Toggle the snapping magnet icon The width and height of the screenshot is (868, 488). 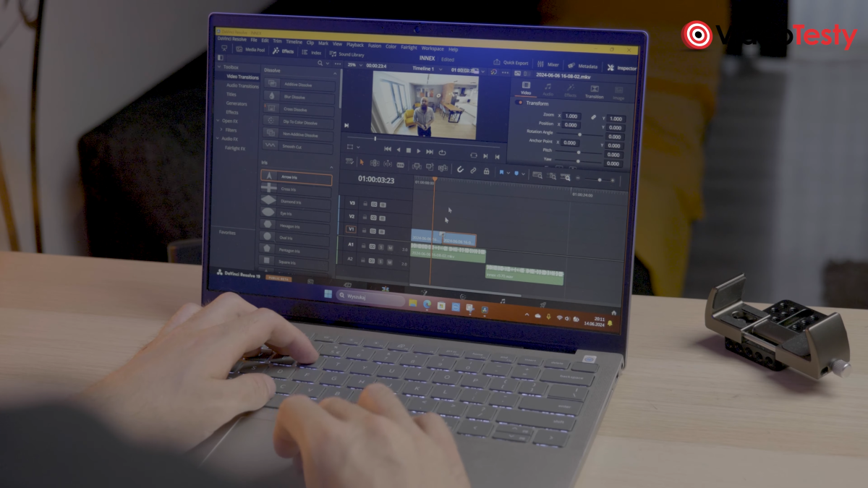pyautogui.click(x=459, y=170)
